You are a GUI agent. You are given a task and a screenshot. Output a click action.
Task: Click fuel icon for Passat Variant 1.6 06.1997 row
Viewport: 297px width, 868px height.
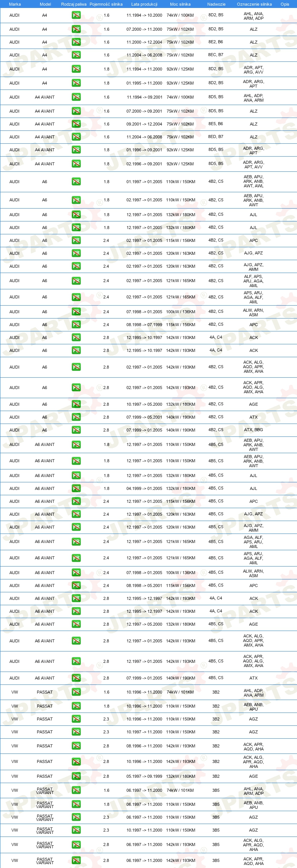click(x=76, y=790)
